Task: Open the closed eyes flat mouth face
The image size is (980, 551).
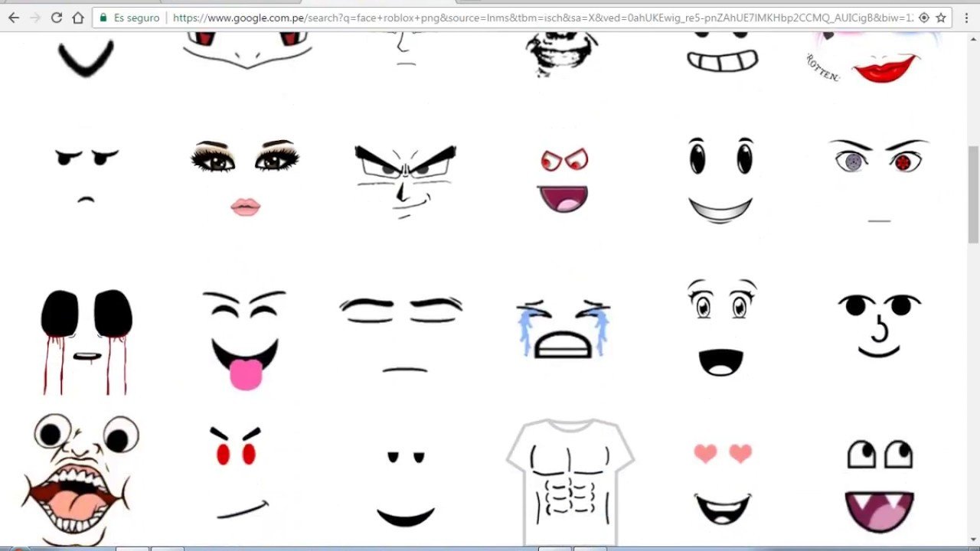Action: pos(401,335)
